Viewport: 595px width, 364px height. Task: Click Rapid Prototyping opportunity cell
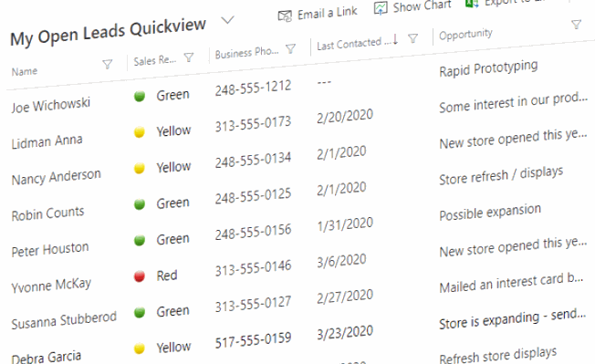pyautogui.click(x=488, y=68)
